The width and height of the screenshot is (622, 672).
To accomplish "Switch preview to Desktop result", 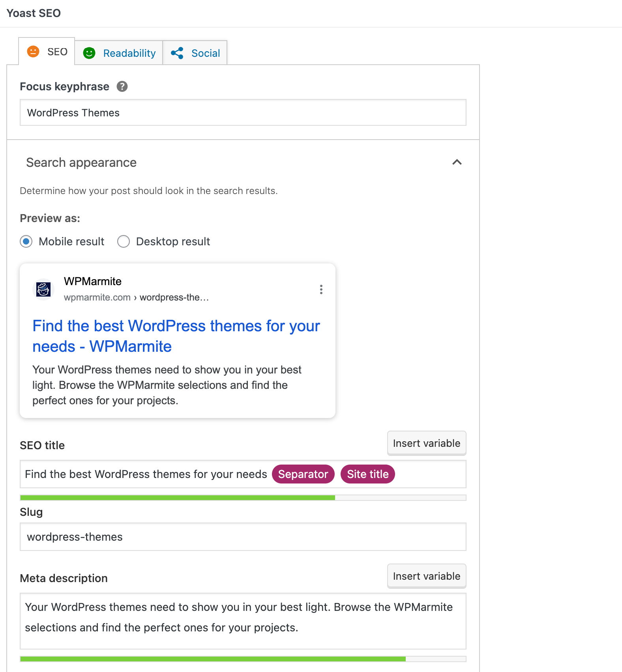I will [124, 241].
